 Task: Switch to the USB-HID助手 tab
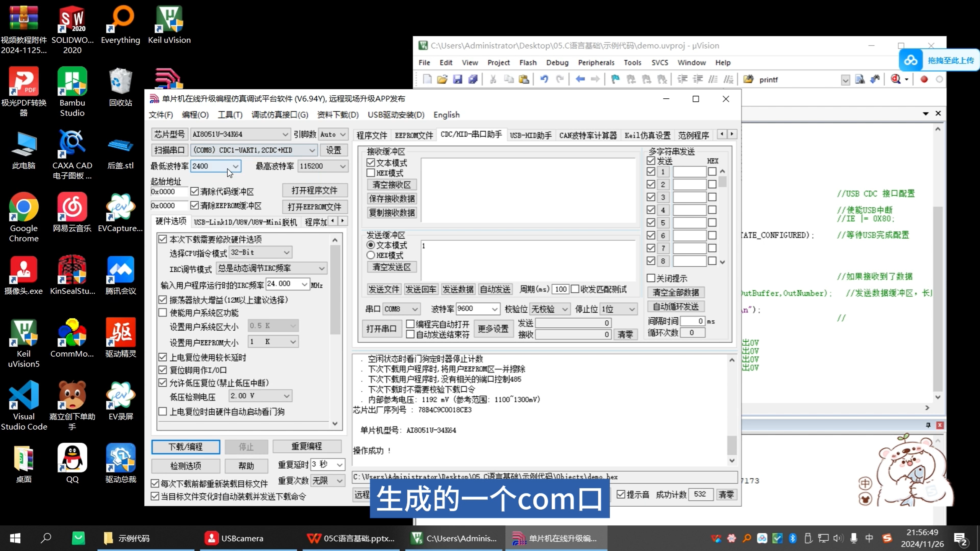point(530,135)
